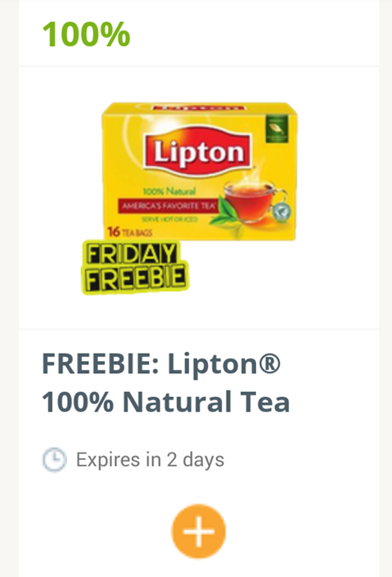Tap the green leaf seal on box corner
This screenshot has width=392, height=577.
click(277, 128)
